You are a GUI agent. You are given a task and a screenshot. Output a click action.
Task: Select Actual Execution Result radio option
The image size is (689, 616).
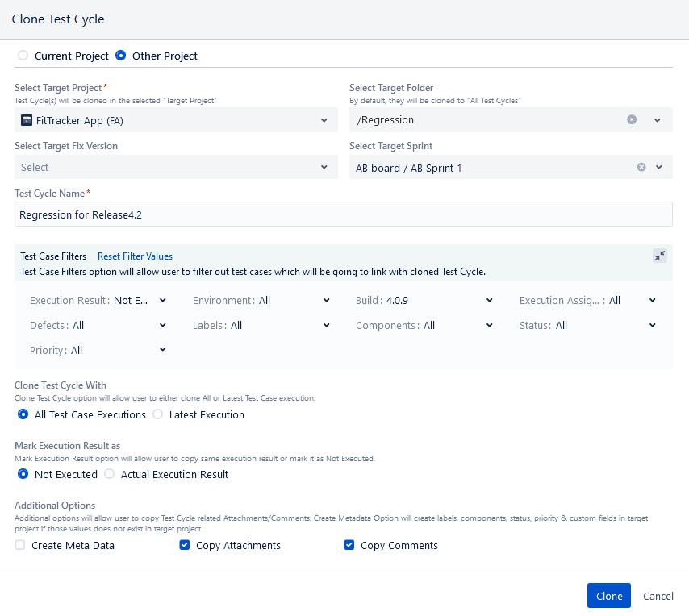(x=110, y=474)
